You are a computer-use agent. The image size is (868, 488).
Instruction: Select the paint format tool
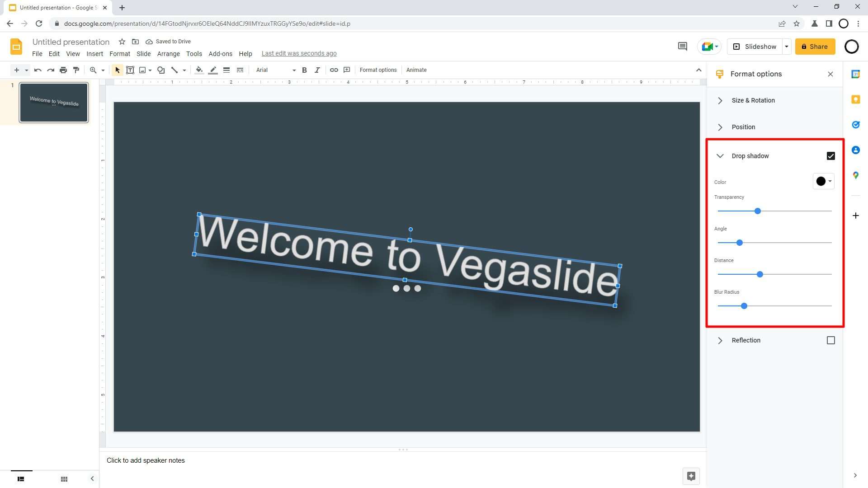[76, 70]
